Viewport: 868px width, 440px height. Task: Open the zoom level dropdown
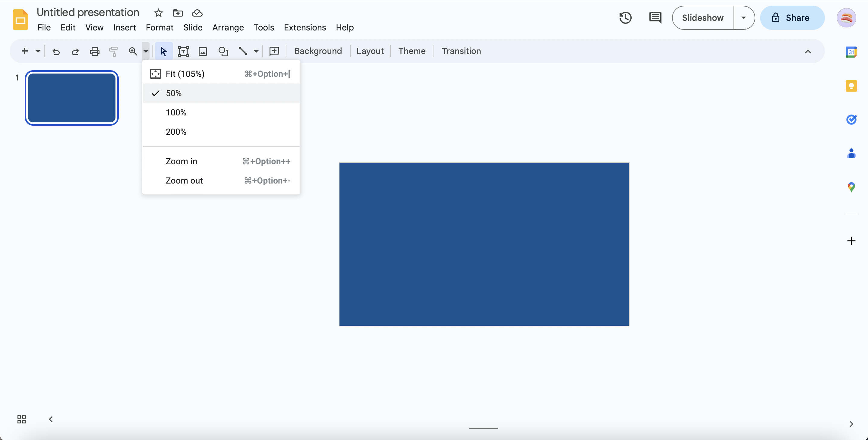coord(145,51)
